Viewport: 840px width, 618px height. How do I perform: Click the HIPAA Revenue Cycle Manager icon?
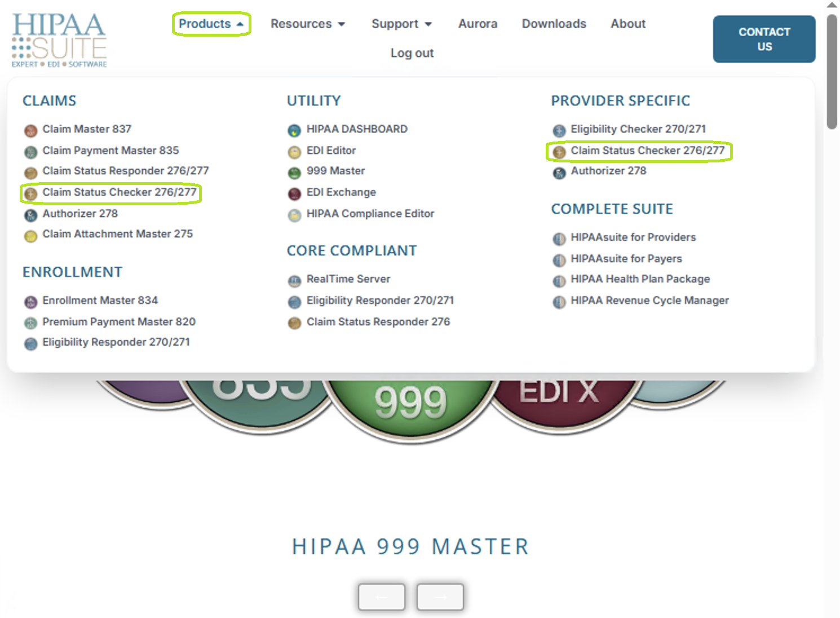(x=559, y=302)
